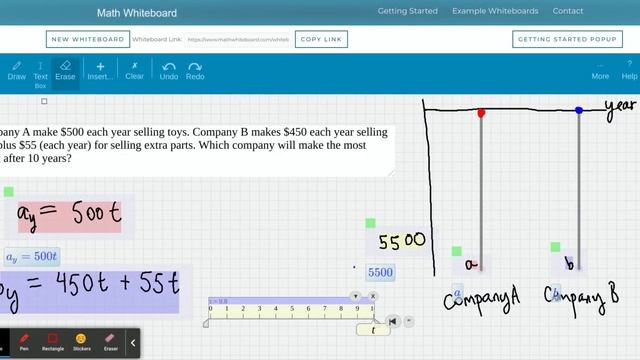640x360 pixels.
Task: Open the Insert menu
Action: 100,71
